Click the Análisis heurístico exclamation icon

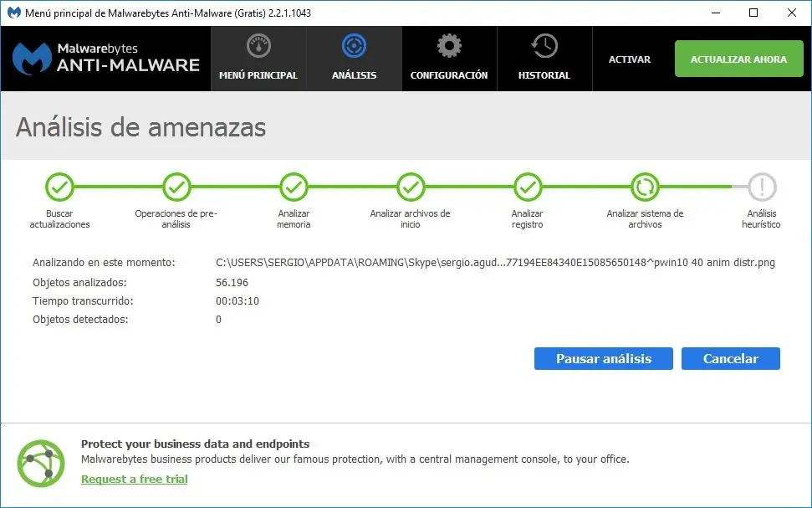coord(762,187)
